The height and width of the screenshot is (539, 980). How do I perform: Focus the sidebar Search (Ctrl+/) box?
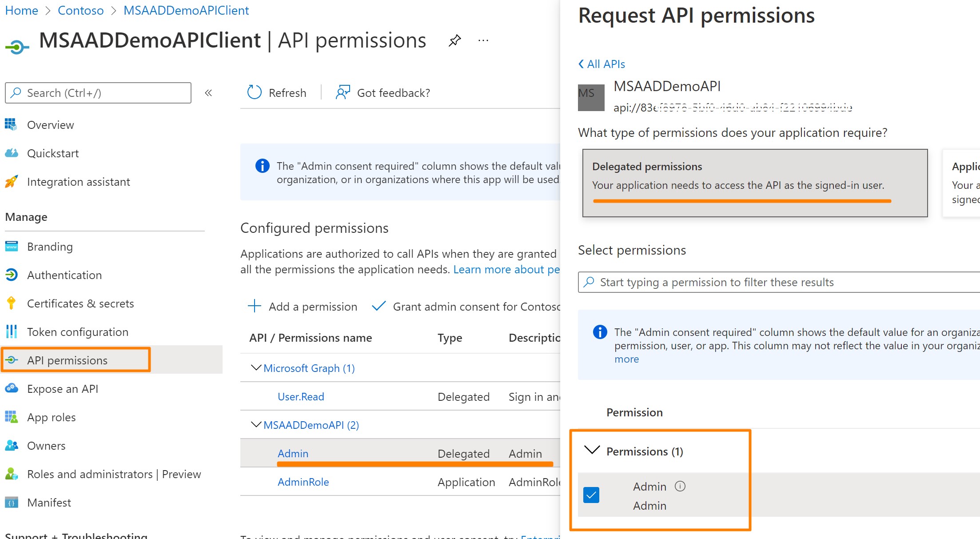coord(98,93)
